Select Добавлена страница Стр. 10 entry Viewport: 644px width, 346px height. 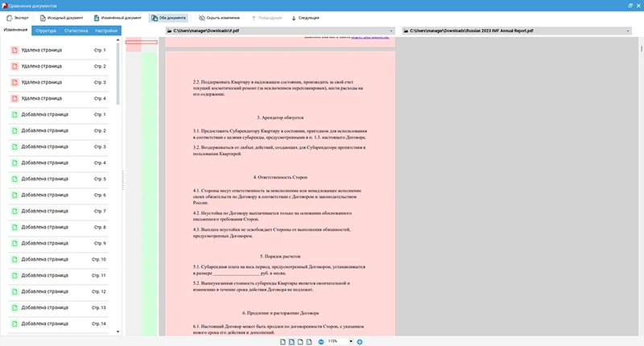pyautogui.click(x=58, y=259)
